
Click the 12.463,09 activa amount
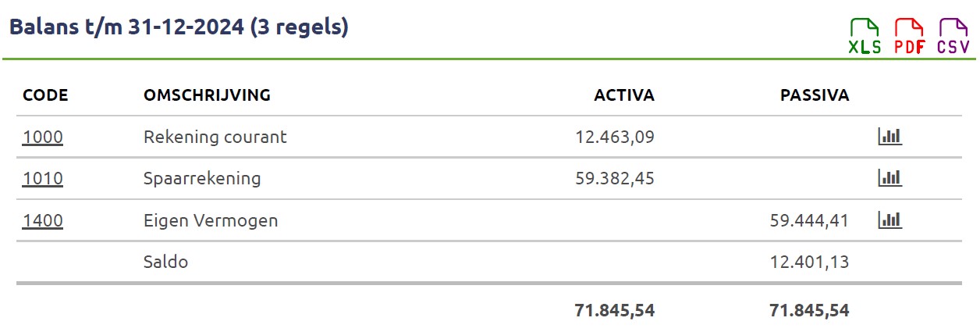(x=615, y=137)
